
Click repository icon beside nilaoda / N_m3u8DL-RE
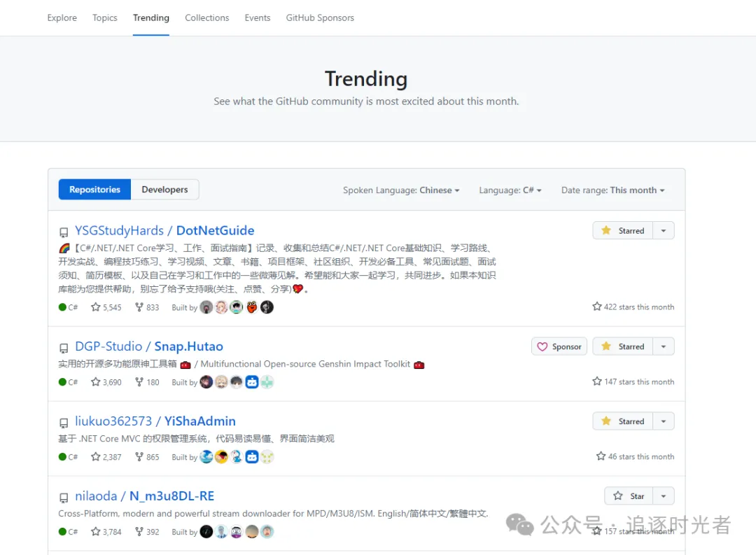[64, 498]
